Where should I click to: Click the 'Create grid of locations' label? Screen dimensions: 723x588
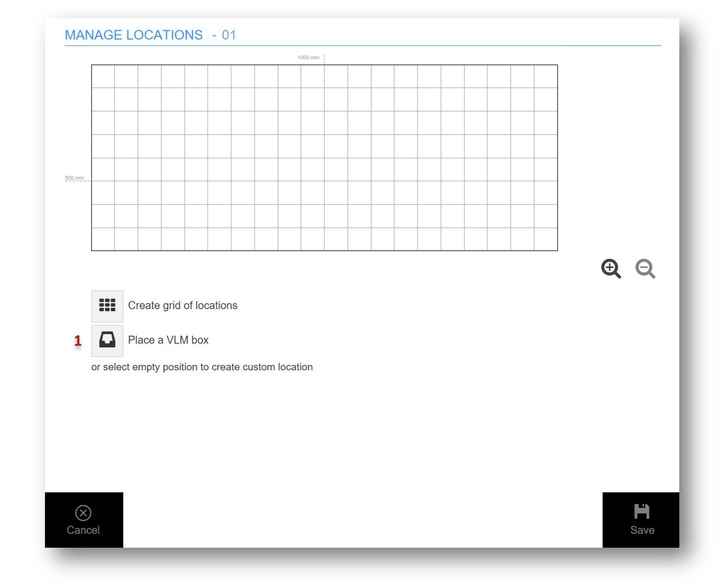pos(182,305)
